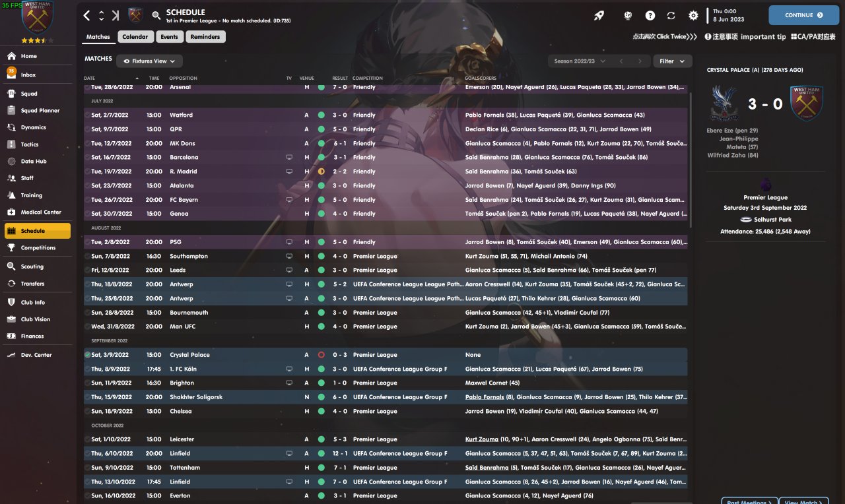Viewport: 845px width, 504px height.
Task: Open preferences via the gear icon
Action: pyautogui.click(x=693, y=15)
